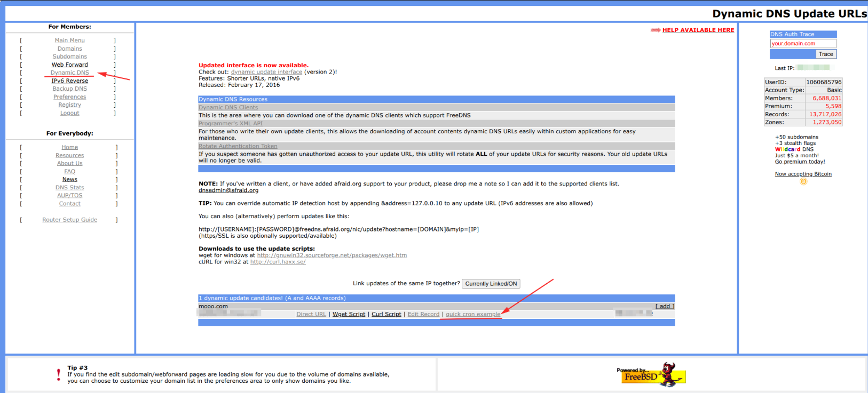Click the DNS Auth Trace domain field
868x393 pixels.
pyautogui.click(x=803, y=44)
